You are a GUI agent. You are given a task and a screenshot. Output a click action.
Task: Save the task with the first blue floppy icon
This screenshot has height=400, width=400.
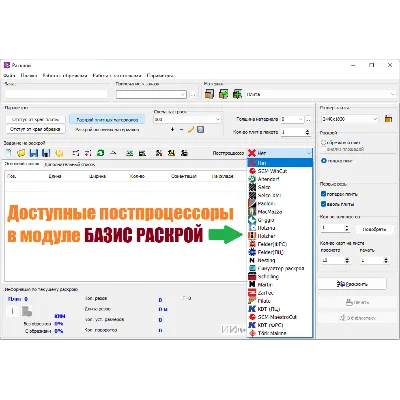(x=34, y=153)
